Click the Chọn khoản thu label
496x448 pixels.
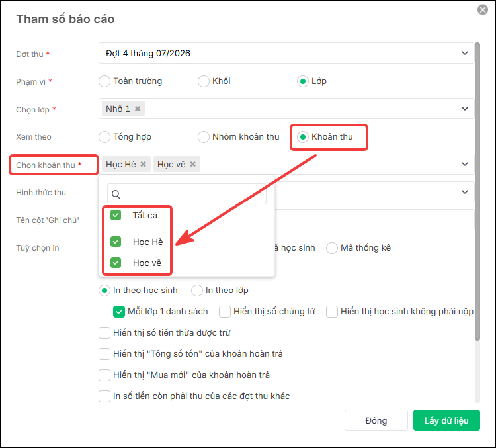tap(46, 165)
